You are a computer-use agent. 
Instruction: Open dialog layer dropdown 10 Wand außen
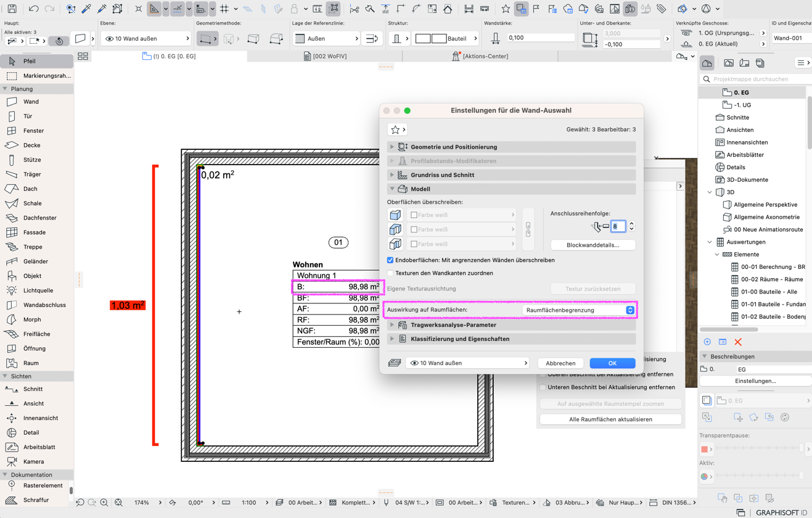coord(468,363)
